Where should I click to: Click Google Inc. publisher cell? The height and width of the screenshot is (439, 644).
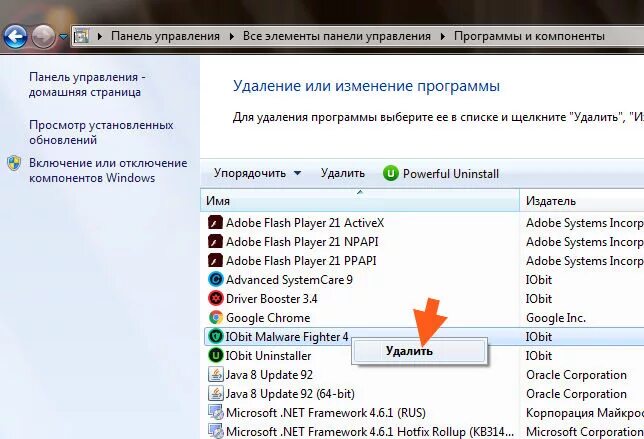(556, 317)
